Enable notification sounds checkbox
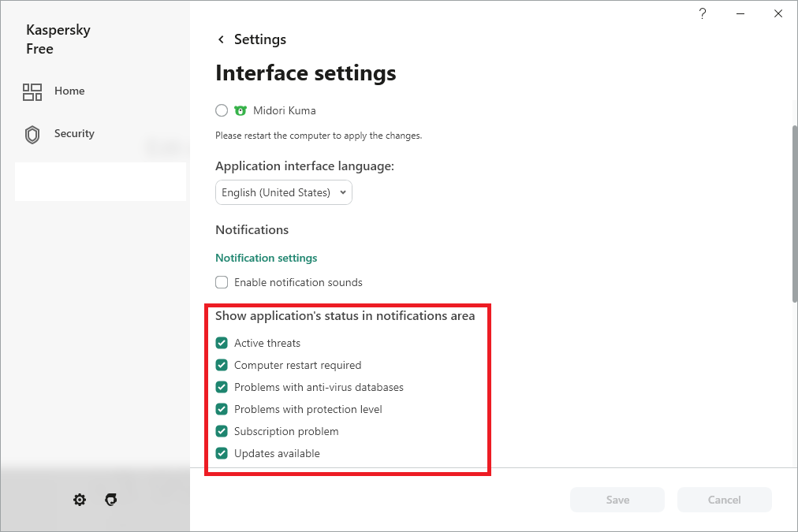 point(222,282)
